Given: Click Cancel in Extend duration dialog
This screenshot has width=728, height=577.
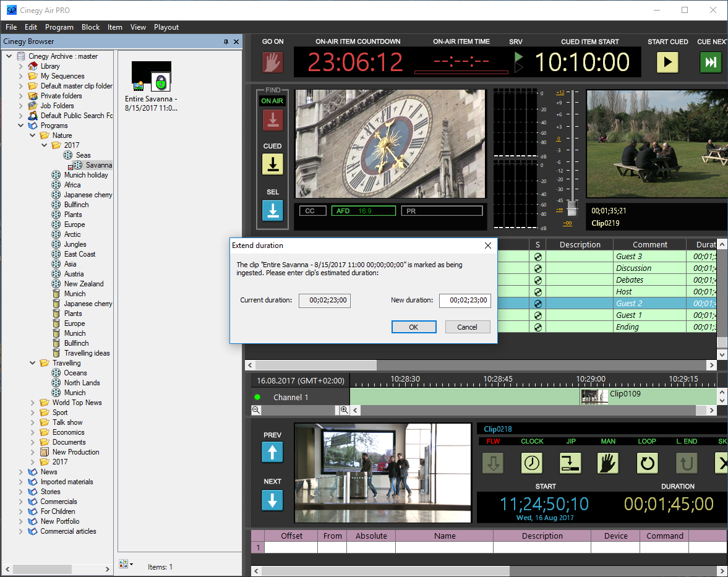Looking at the screenshot, I should (467, 327).
